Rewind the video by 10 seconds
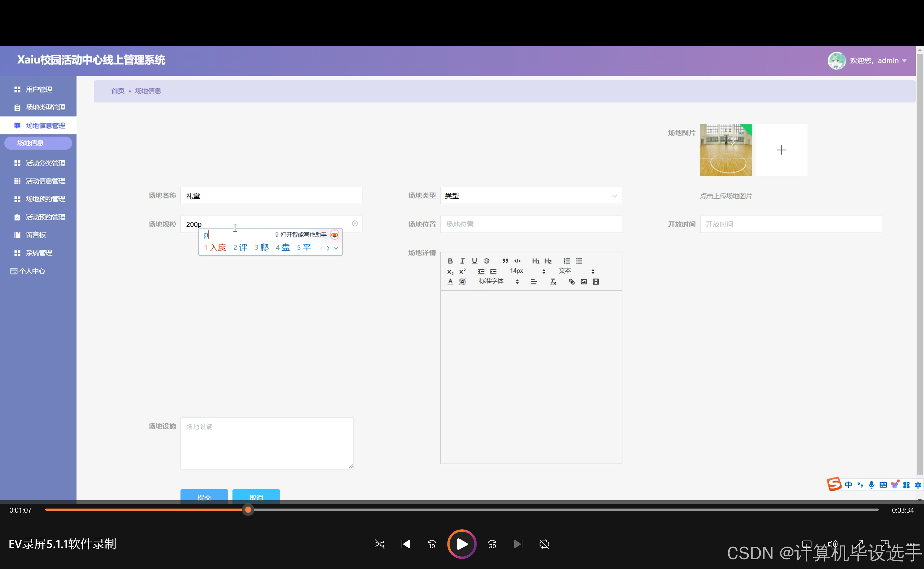The height and width of the screenshot is (569, 924). coord(431,544)
